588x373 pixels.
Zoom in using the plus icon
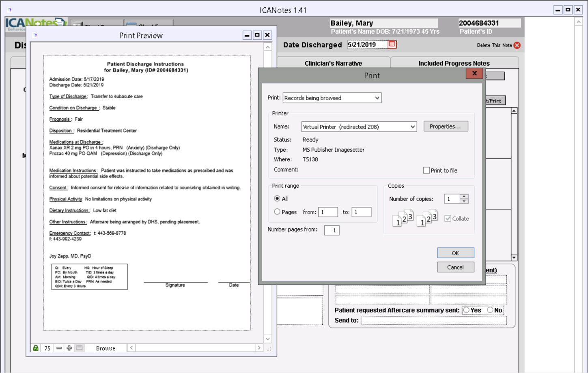[68, 348]
